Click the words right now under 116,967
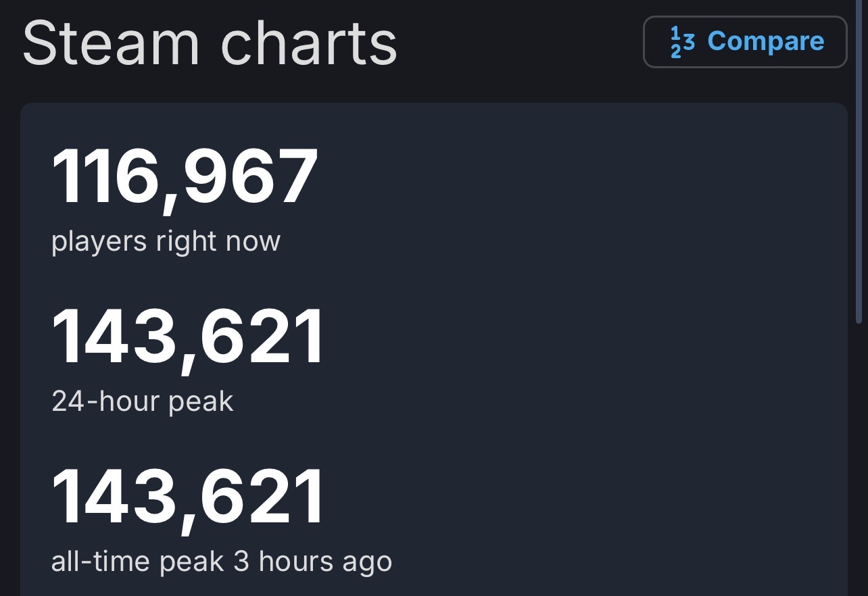 pos(218,241)
